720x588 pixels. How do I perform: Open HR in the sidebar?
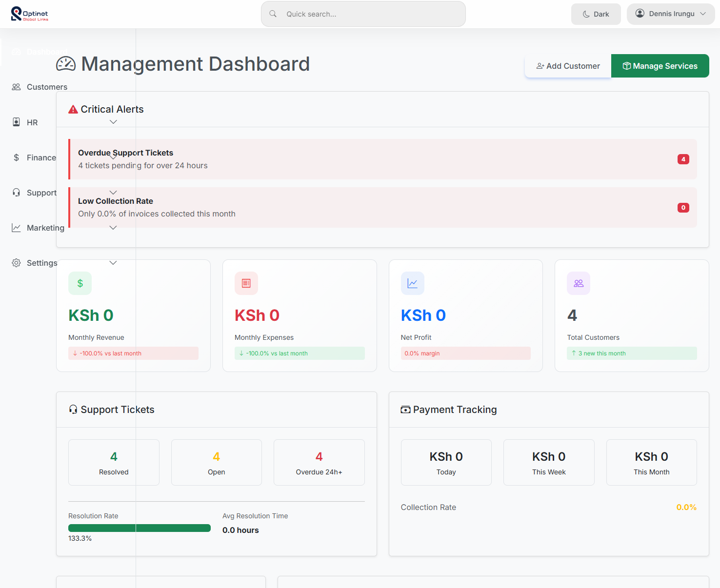[x=32, y=122]
